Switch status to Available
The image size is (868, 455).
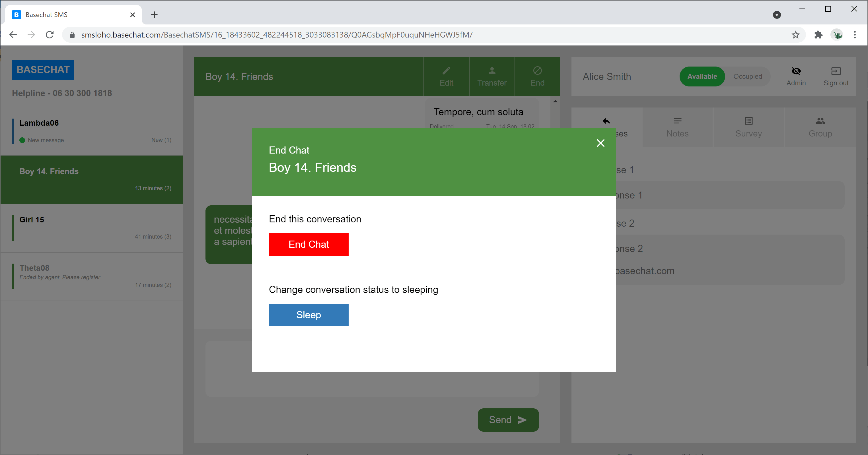pos(702,76)
